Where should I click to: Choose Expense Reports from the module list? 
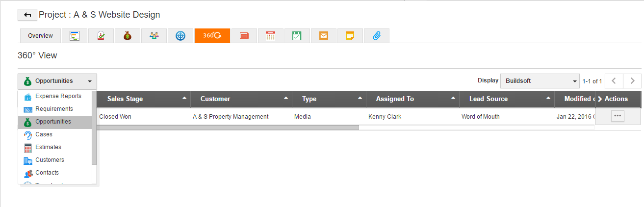point(58,96)
